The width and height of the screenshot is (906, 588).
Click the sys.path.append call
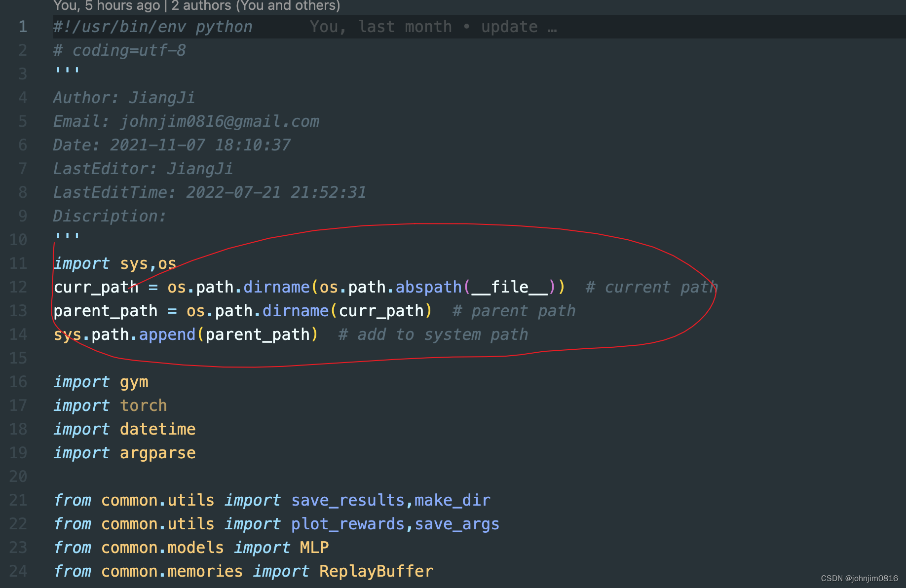click(123, 334)
